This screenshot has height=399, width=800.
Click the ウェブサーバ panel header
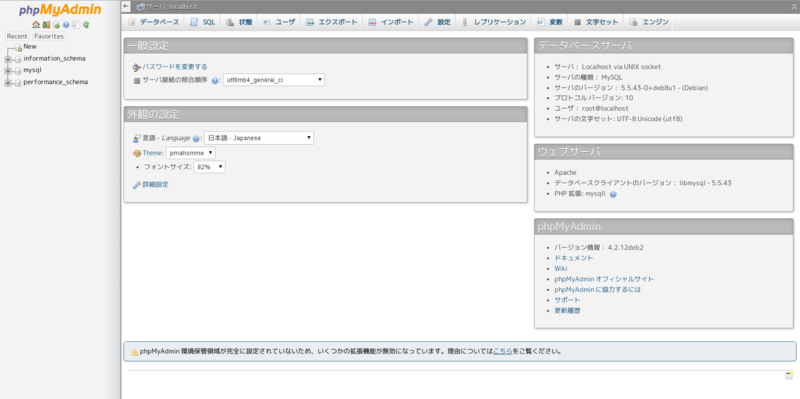tap(664, 152)
